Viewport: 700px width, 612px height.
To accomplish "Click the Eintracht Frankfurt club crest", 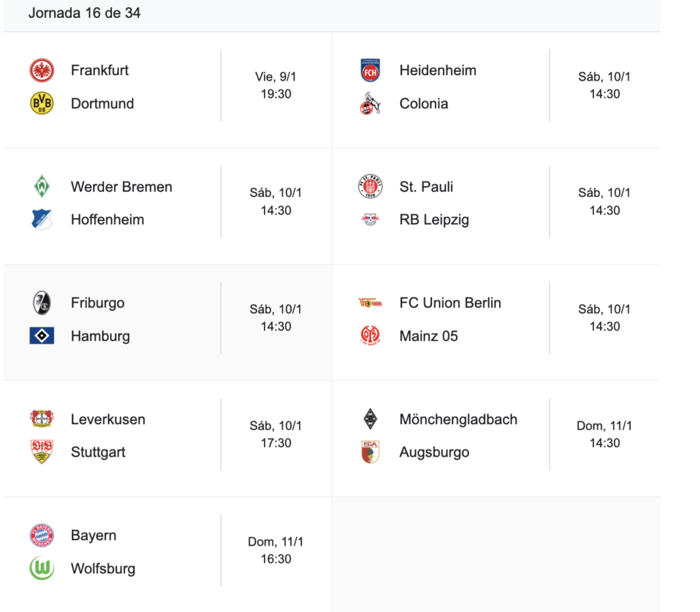I will (42, 70).
